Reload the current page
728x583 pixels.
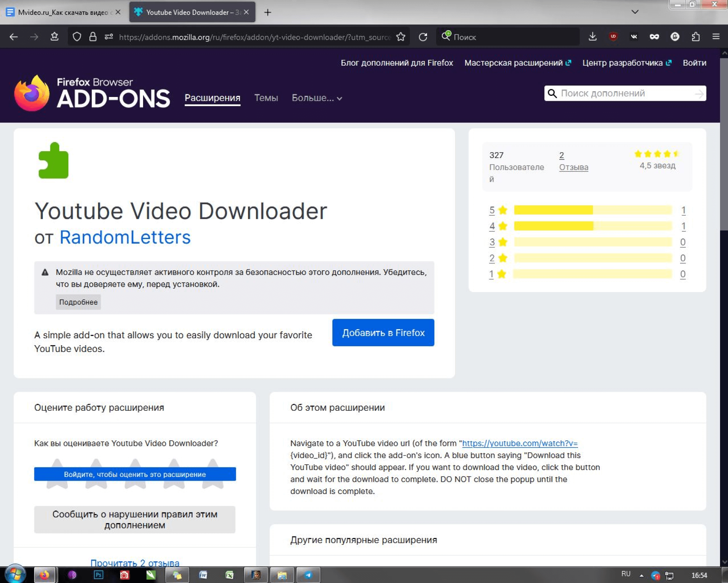coord(423,37)
